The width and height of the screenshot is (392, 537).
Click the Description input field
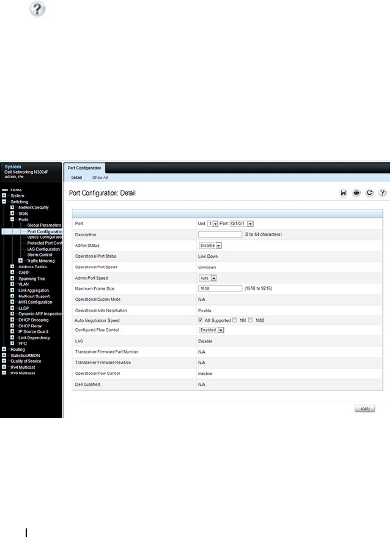tap(220, 235)
